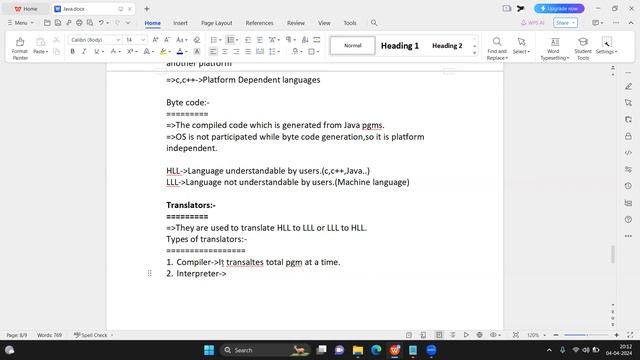Collapse the ribbon with the chevron
640x360 pixels.
[631, 23]
